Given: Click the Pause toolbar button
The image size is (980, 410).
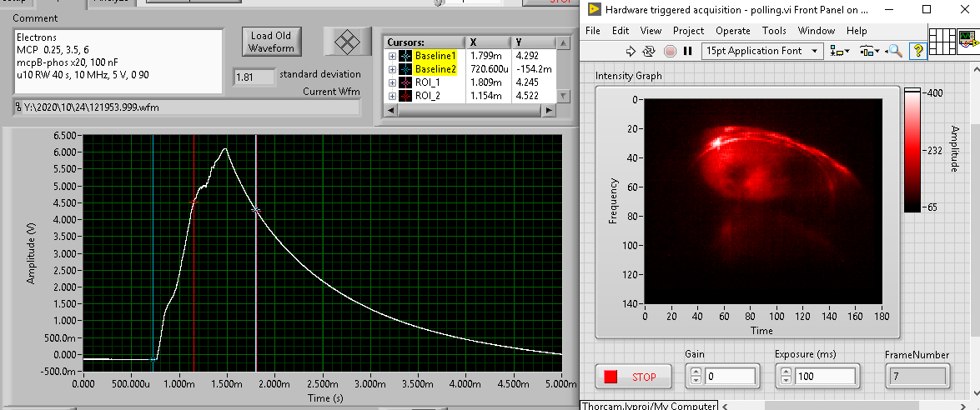Looking at the screenshot, I should click(688, 51).
